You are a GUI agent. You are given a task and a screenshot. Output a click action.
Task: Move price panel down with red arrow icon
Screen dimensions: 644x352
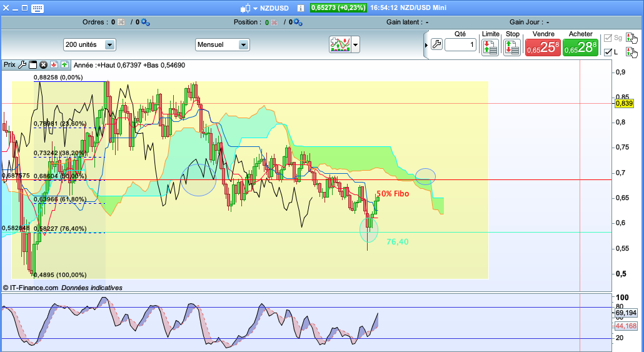click(54, 64)
